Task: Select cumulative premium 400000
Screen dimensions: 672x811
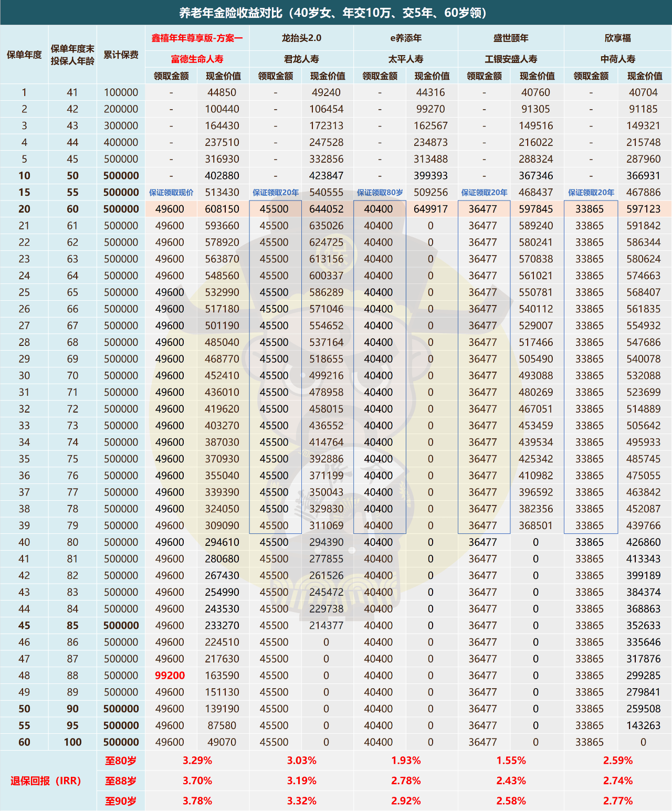Action: (121, 142)
